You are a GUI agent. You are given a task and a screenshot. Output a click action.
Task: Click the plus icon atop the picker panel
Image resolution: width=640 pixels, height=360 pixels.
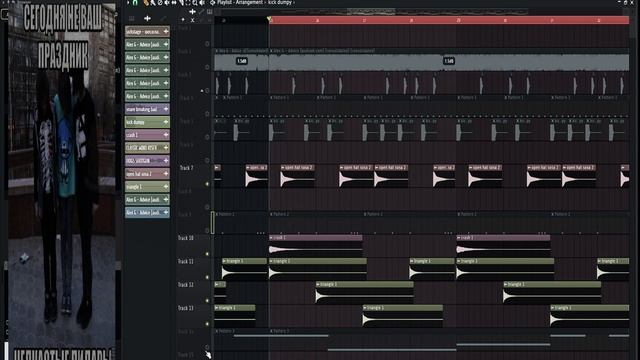147,18
